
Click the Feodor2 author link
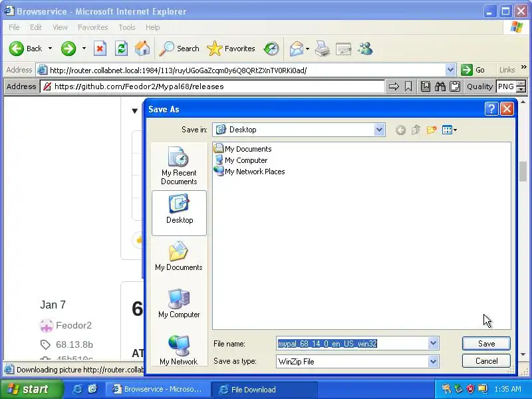coord(74,325)
